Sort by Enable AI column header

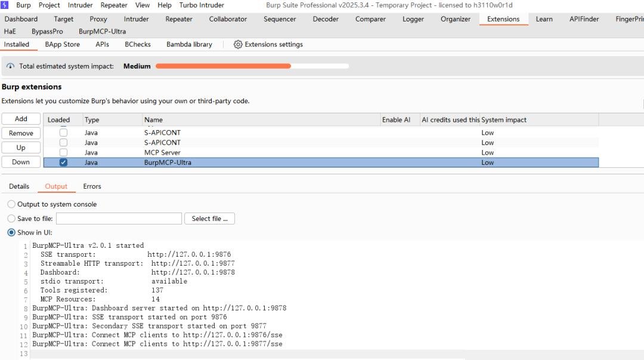400,120
